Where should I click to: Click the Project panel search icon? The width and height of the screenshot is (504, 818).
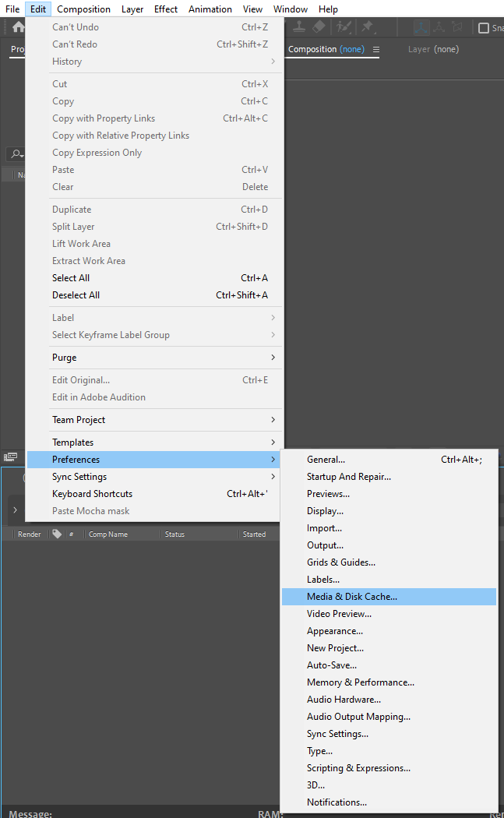(x=16, y=153)
